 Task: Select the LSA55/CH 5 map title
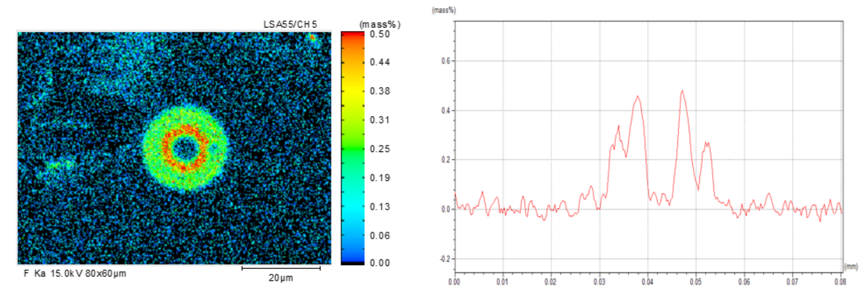coord(290,24)
